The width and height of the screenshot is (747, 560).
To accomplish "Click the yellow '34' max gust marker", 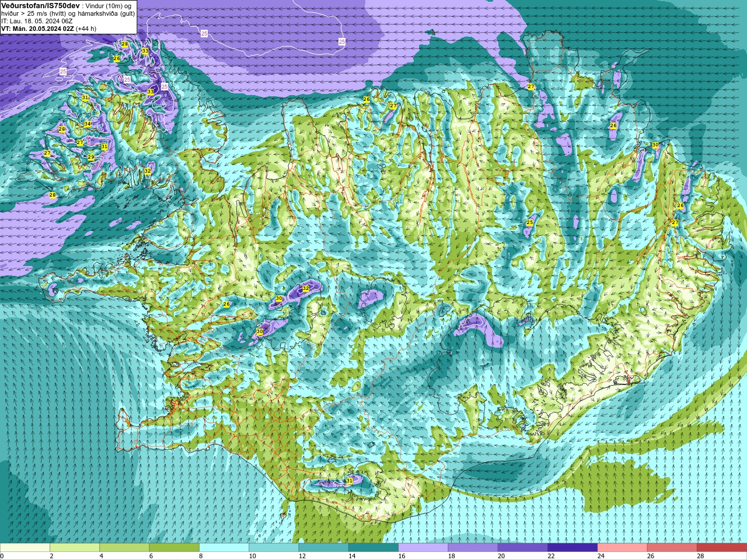I will (87, 124).
